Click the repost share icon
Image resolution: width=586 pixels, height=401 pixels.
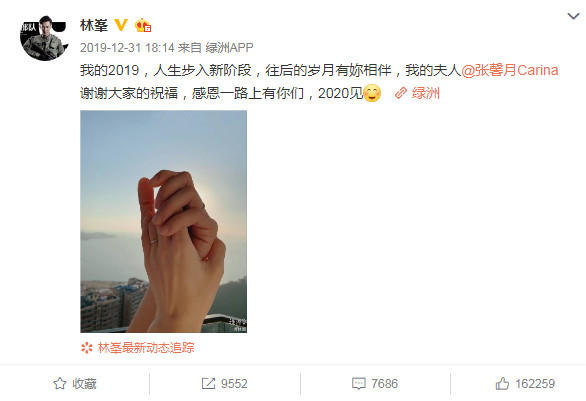pyautogui.click(x=208, y=383)
